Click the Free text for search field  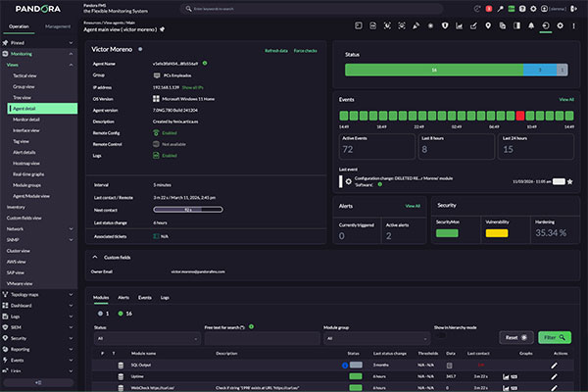pos(262,338)
